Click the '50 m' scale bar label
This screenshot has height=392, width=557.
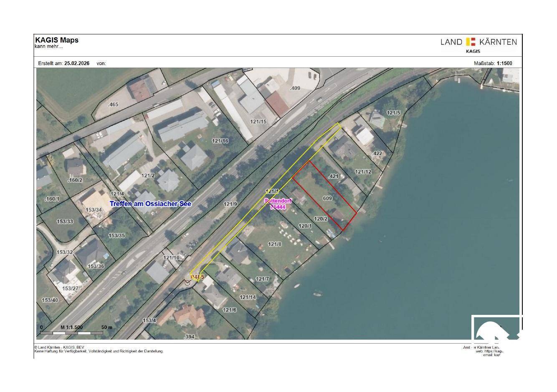tap(107, 327)
